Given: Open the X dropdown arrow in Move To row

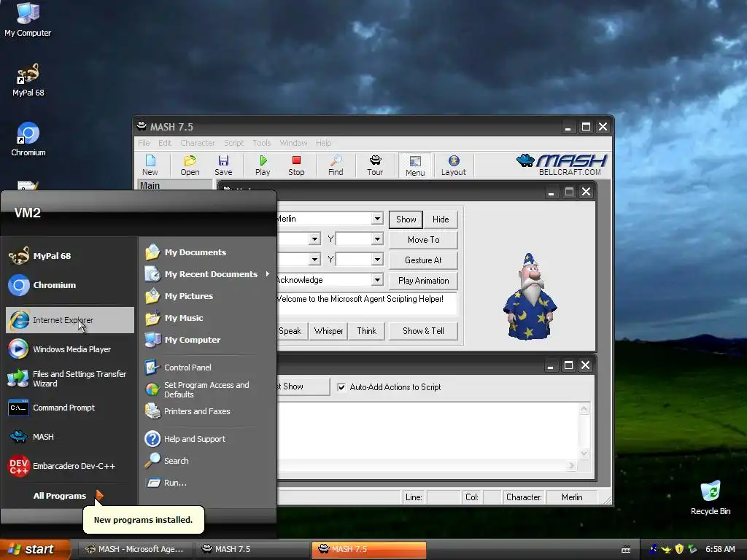Looking at the screenshot, I should click(x=314, y=238).
